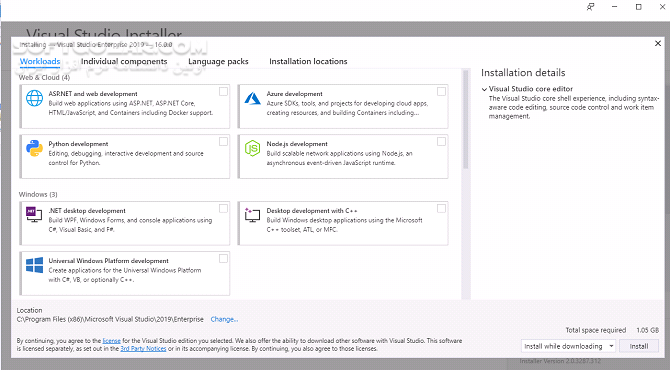Screen dimensions: 670x370
Task: Click the Node.js hexagon icon
Action: pos(253,149)
